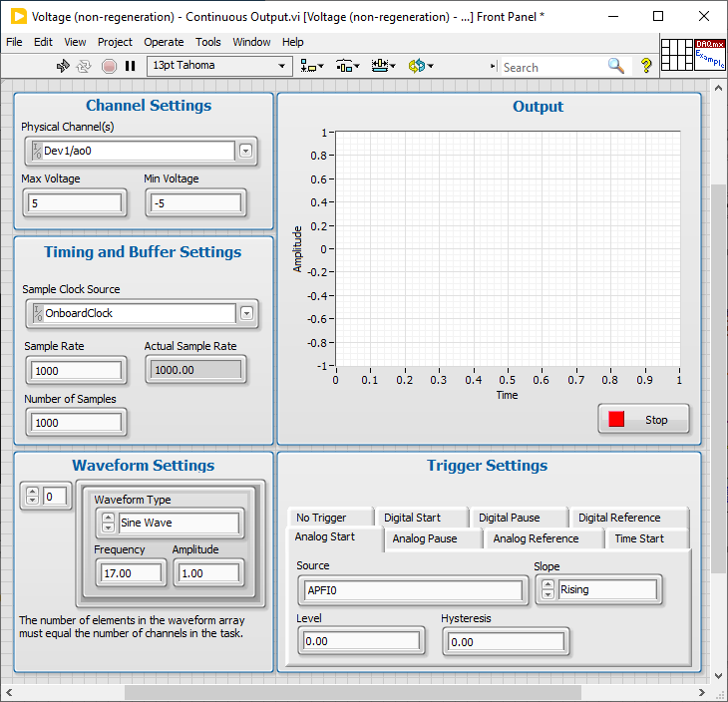This screenshot has width=728, height=702.
Task: Click the Search text box
Action: (552, 68)
